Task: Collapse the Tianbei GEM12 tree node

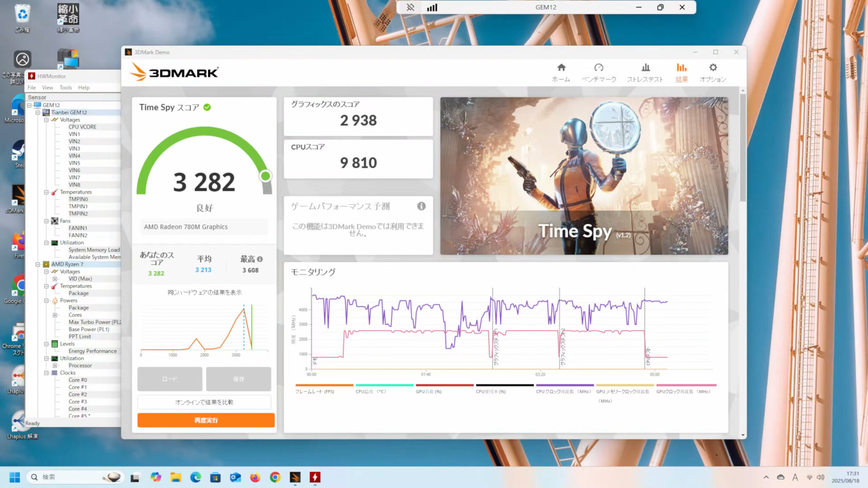Action: 38,112
